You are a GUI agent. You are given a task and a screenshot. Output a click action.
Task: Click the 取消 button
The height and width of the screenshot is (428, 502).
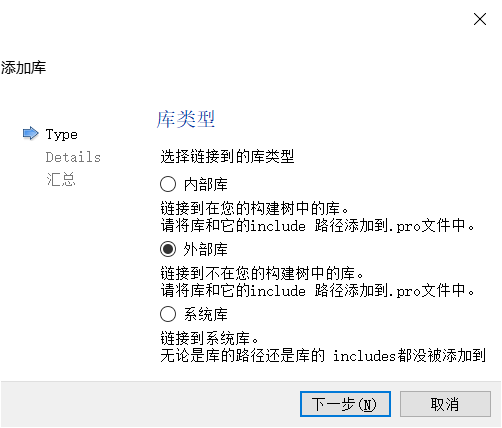click(x=445, y=404)
